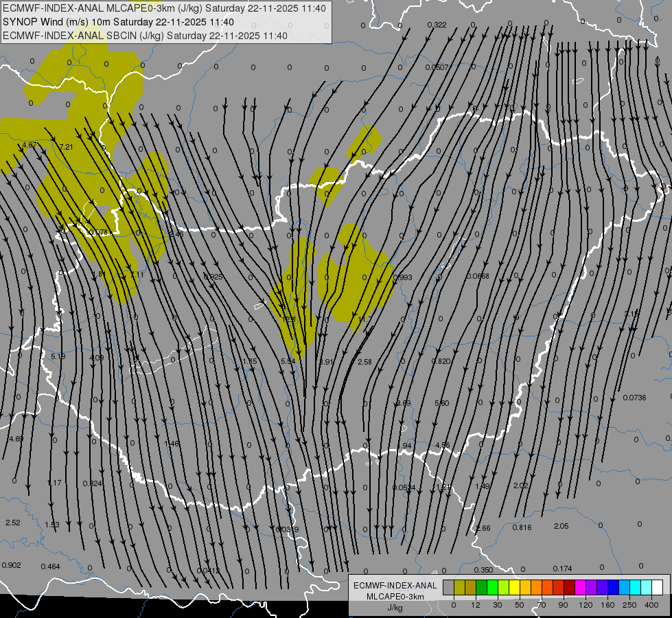
Task: Click the map value 5.19
Action: [58, 356]
